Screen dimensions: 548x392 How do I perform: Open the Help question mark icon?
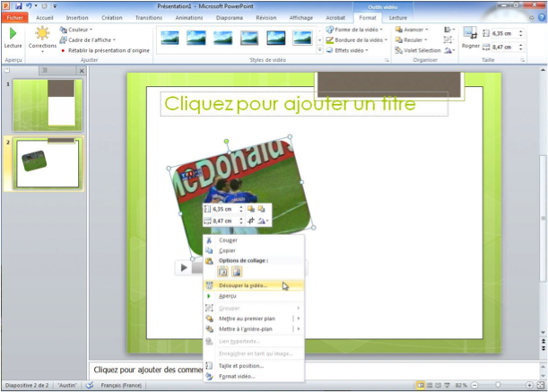point(542,17)
